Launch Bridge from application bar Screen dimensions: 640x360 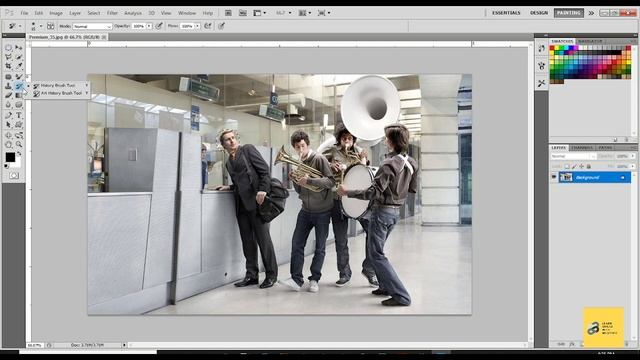(228, 13)
